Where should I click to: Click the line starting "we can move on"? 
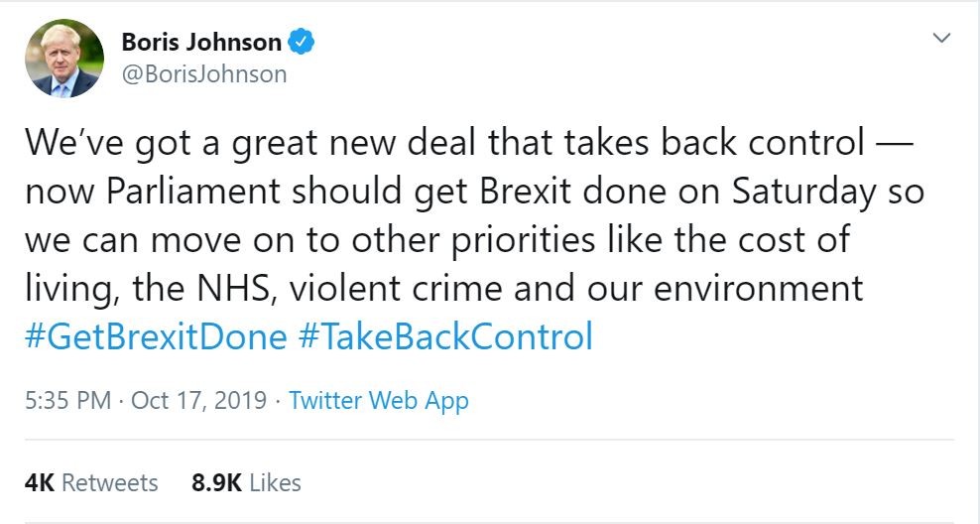(x=436, y=240)
